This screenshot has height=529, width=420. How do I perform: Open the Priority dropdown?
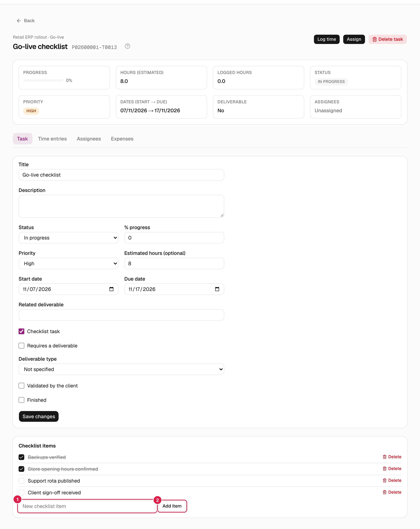click(x=68, y=263)
